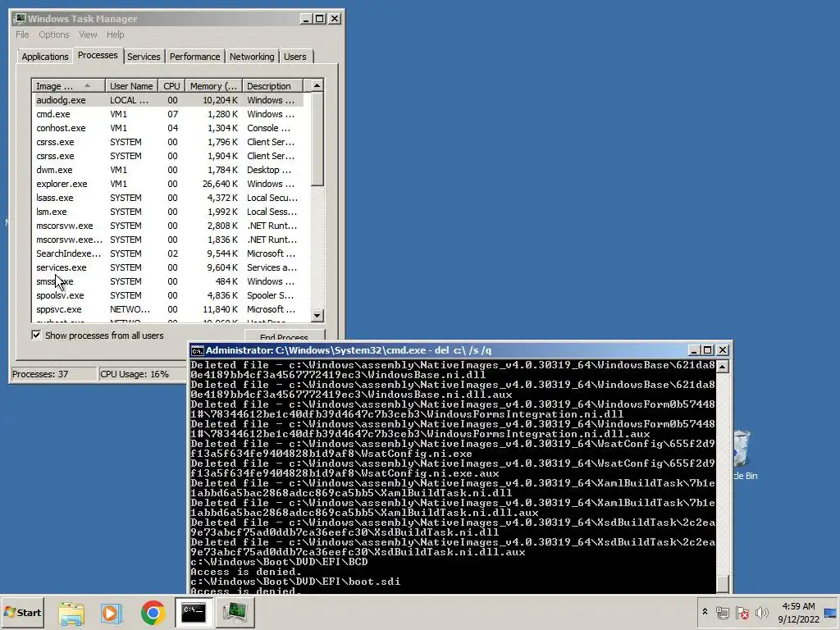Viewport: 840px width, 630px height.
Task: Toggle Show processes from all users checkbox
Action: tap(36, 336)
